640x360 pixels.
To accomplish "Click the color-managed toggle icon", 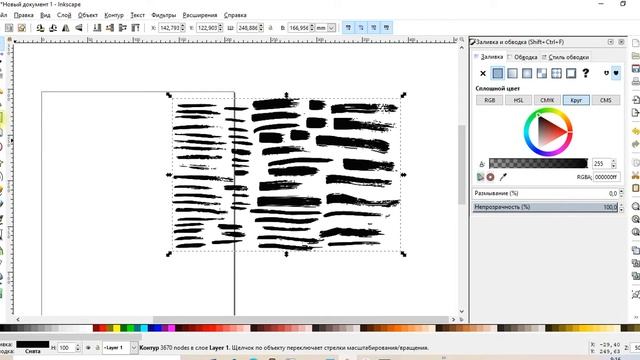I will (x=481, y=177).
